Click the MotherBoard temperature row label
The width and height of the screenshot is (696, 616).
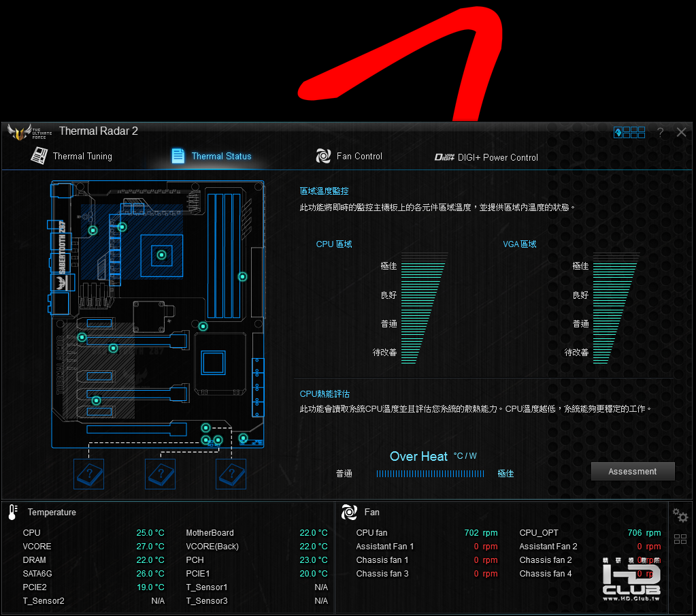pyautogui.click(x=210, y=532)
